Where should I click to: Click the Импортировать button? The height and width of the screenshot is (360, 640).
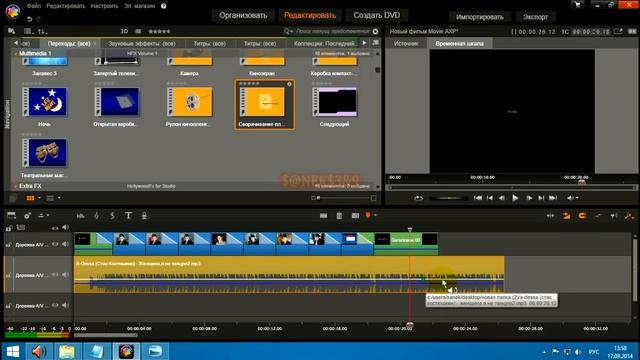(480, 17)
